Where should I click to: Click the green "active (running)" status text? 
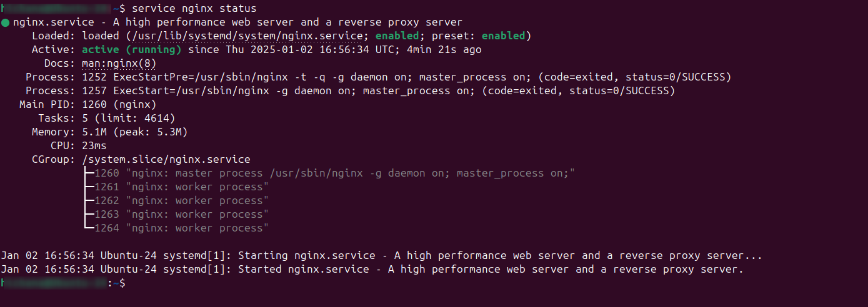point(131,50)
